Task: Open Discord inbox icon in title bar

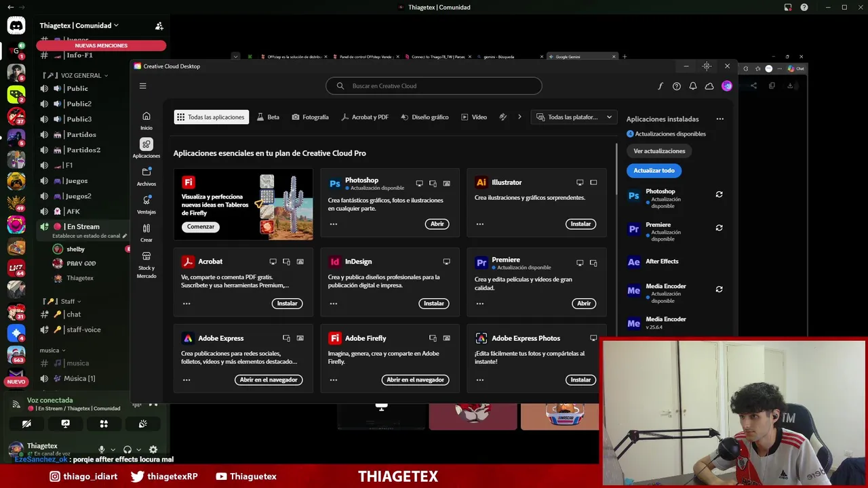Action: pyautogui.click(x=788, y=7)
